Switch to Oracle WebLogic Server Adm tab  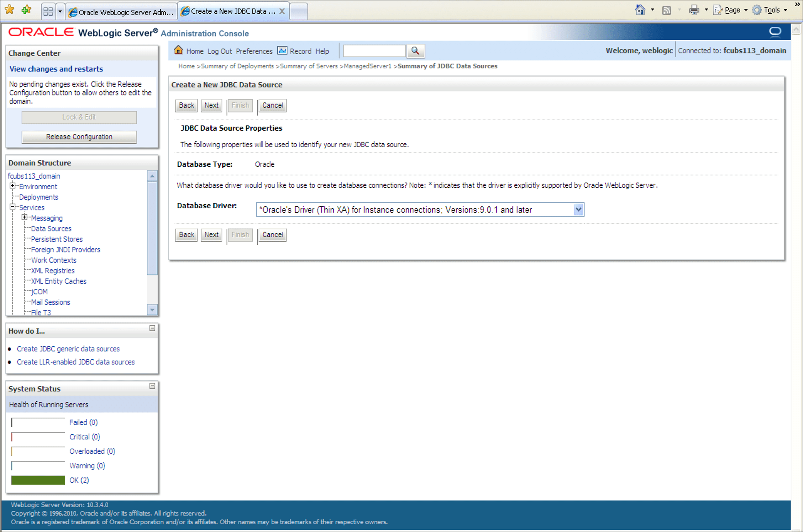121,12
